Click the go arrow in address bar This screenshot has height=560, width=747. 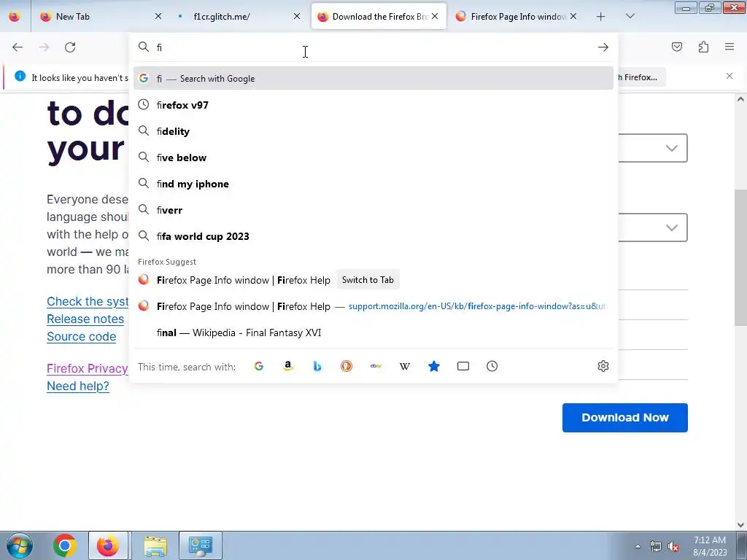(x=603, y=47)
